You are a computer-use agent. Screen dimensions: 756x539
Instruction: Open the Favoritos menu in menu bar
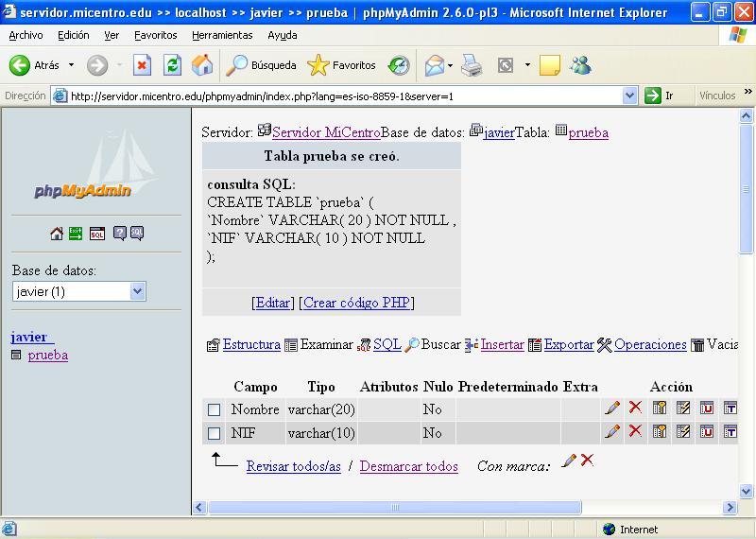(x=155, y=35)
